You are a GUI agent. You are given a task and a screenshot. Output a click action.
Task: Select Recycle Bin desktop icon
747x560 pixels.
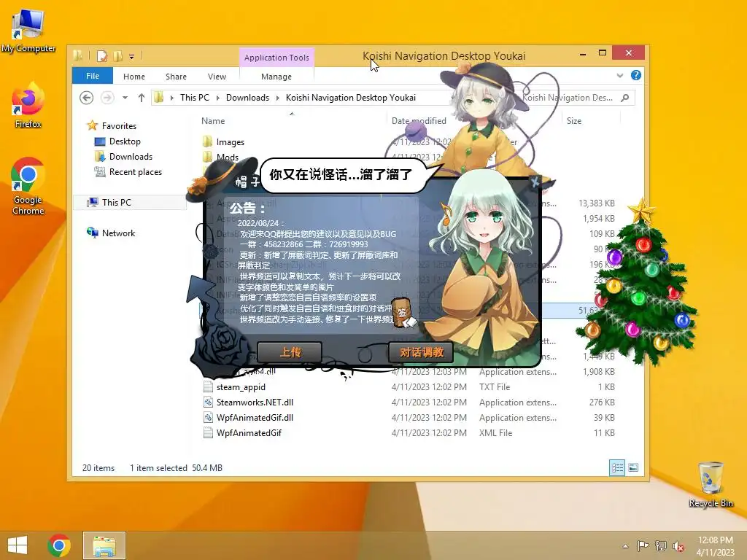[711, 484]
